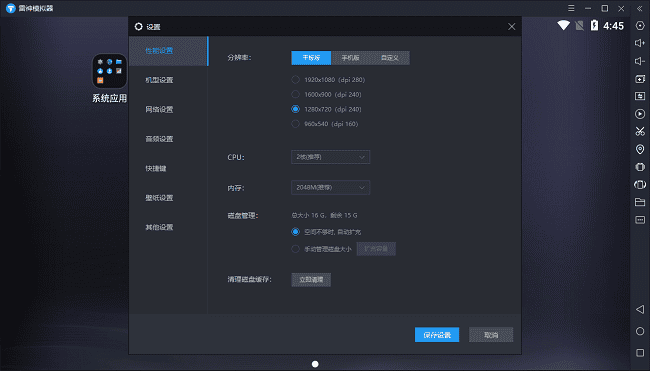
Task: Tap the Android back triangle button
Action: (640, 309)
